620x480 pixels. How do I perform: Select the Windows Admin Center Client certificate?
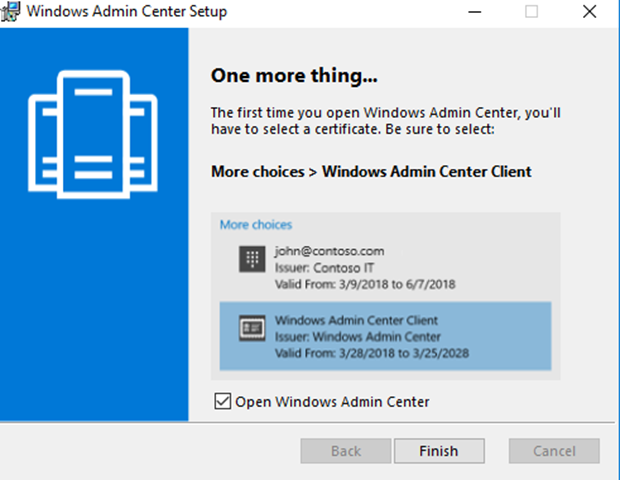pos(386,336)
